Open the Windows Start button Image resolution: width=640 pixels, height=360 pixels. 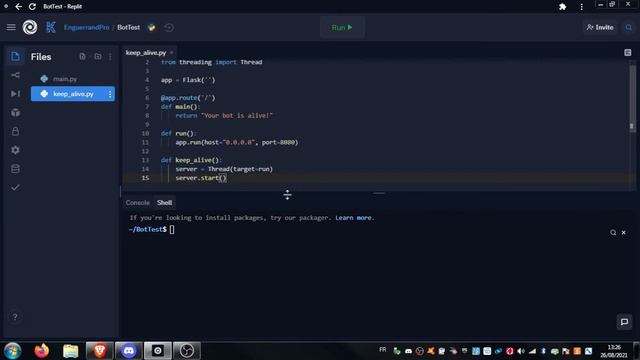[12, 351]
